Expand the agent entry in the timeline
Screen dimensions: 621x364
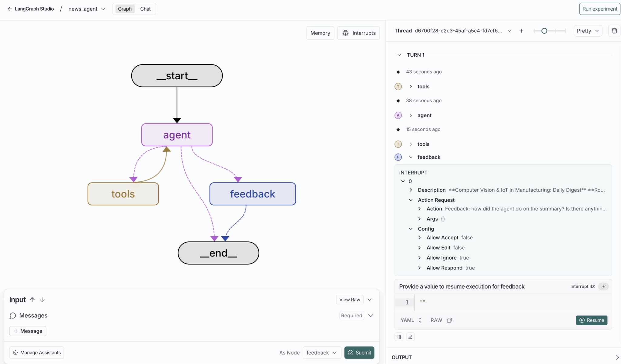(x=410, y=115)
